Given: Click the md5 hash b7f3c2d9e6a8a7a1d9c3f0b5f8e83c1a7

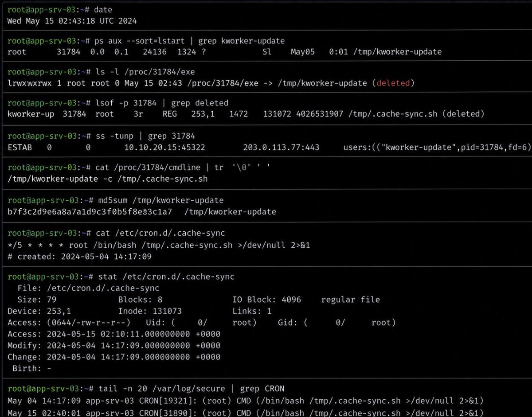Looking at the screenshot, I should click(x=90, y=212).
